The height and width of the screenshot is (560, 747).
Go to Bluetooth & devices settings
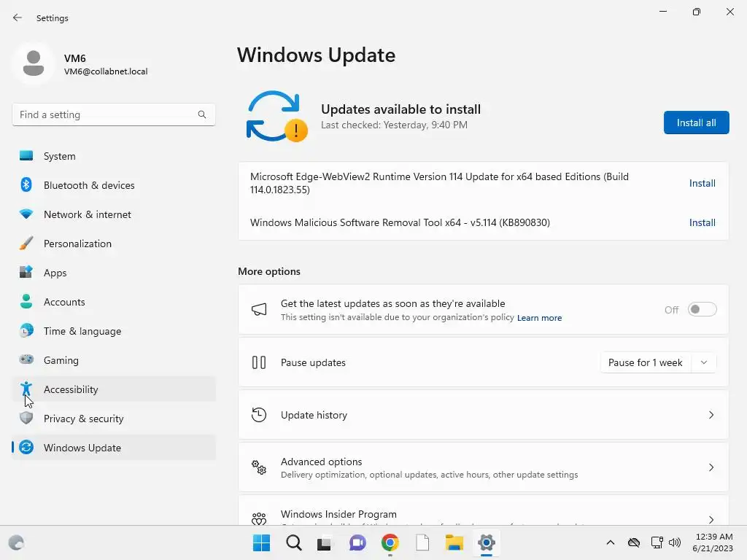114,184
